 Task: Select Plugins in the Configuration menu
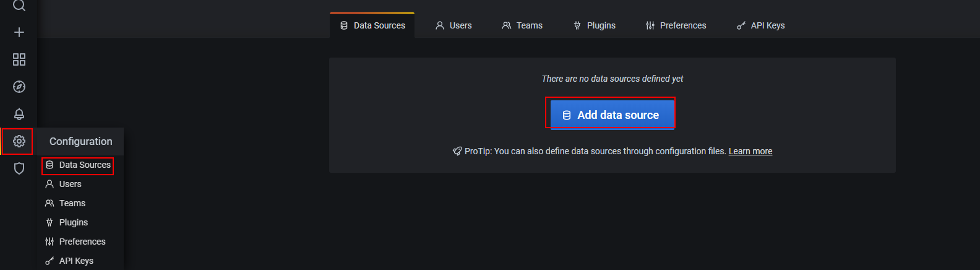click(x=73, y=222)
